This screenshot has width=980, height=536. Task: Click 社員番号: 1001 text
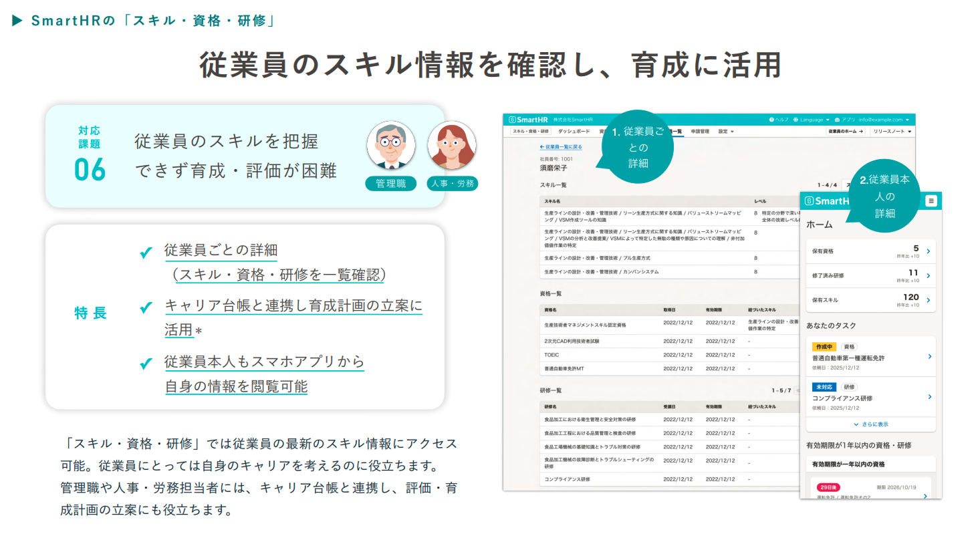tap(556, 159)
